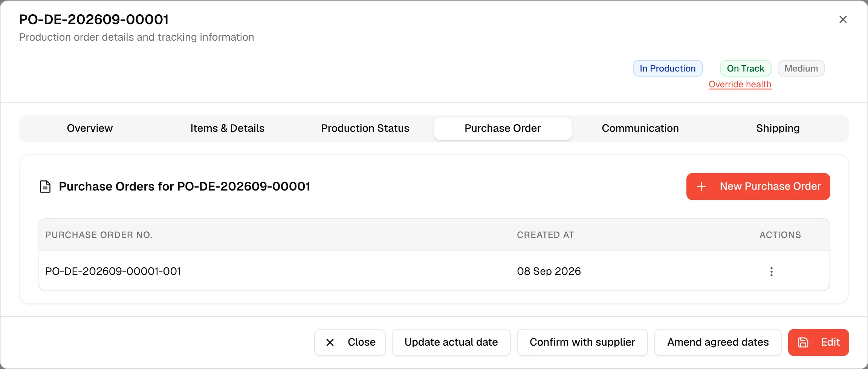This screenshot has height=369, width=868.
Task: Click the Amend agreed dates button
Action: [718, 342]
